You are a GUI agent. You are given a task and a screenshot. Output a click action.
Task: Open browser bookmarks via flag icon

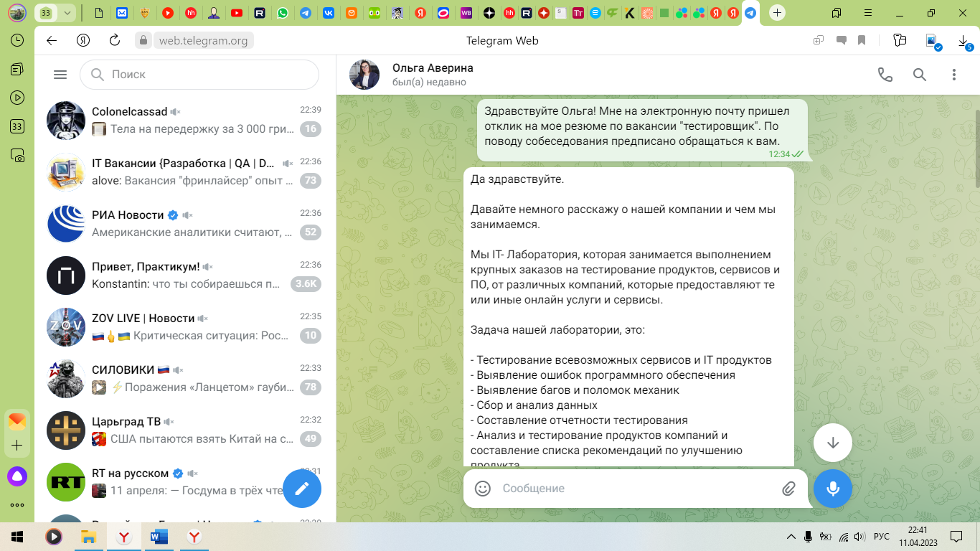(862, 40)
